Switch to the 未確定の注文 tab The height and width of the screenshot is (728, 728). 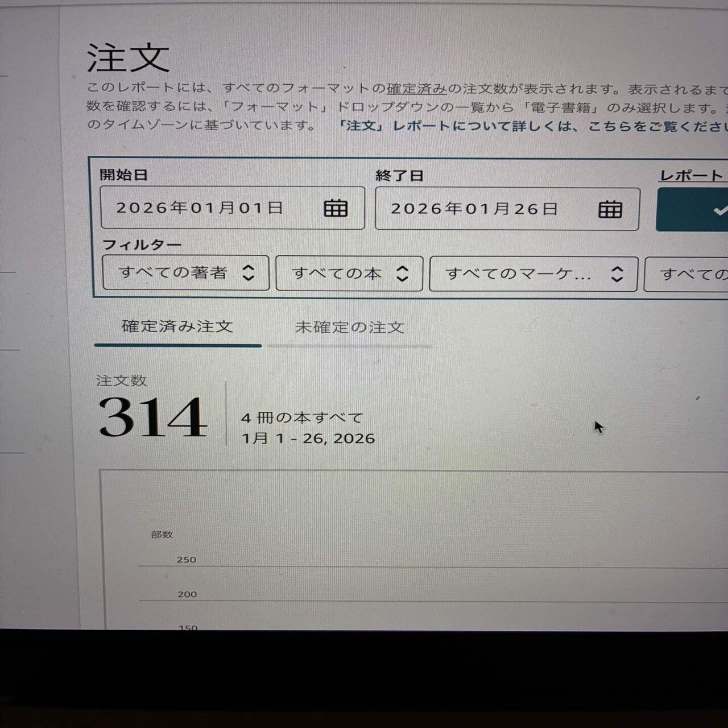[349, 327]
